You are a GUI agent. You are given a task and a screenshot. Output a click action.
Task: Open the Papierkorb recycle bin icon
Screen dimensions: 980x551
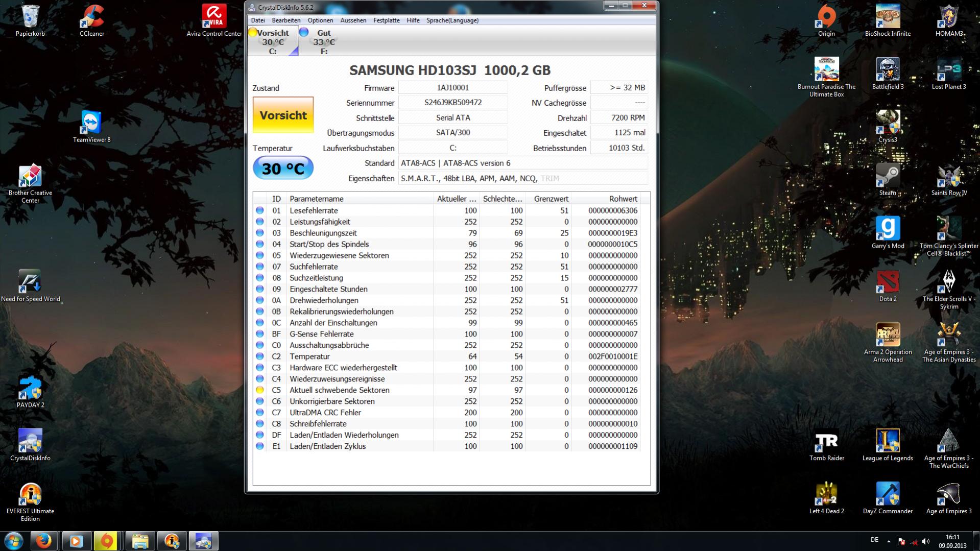[x=30, y=20]
